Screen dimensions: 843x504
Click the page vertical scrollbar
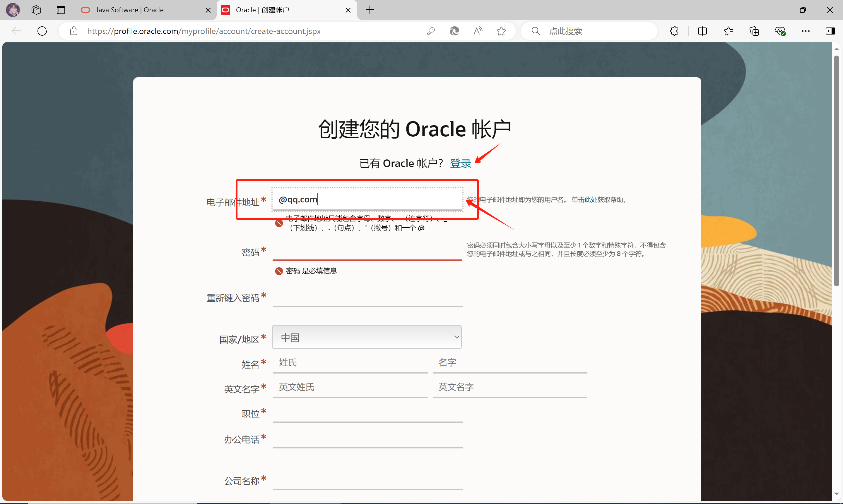click(836, 170)
